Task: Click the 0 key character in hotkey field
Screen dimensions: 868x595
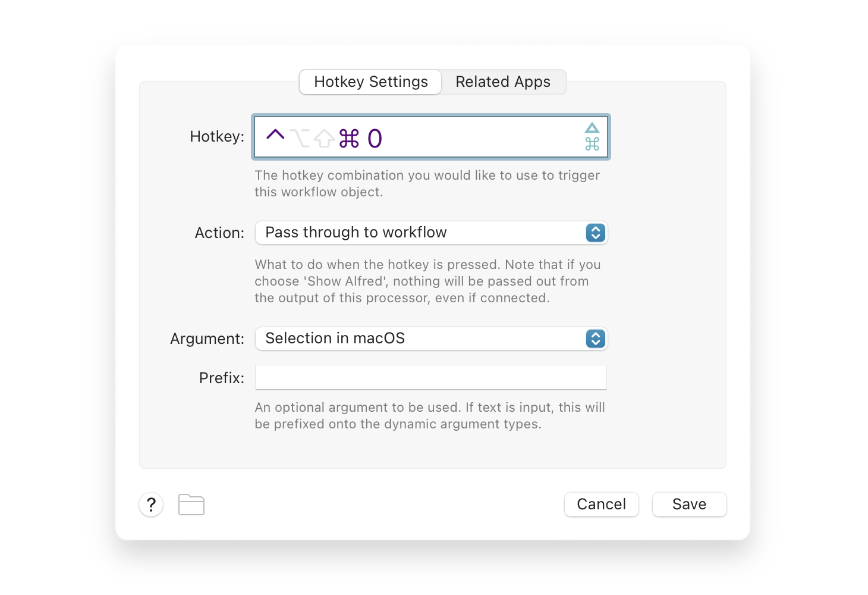Action: click(x=375, y=139)
